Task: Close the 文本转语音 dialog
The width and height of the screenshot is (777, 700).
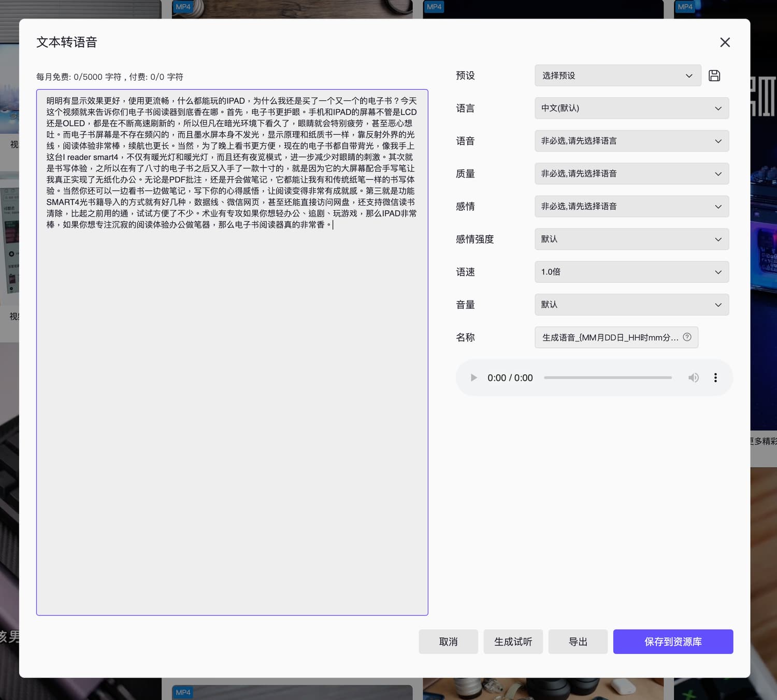Action: 725,42
